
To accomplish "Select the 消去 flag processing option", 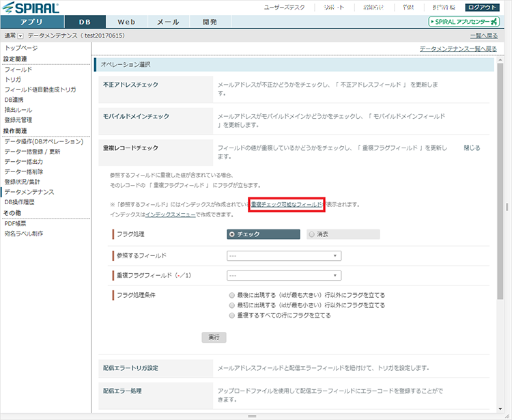I will 343,234.
